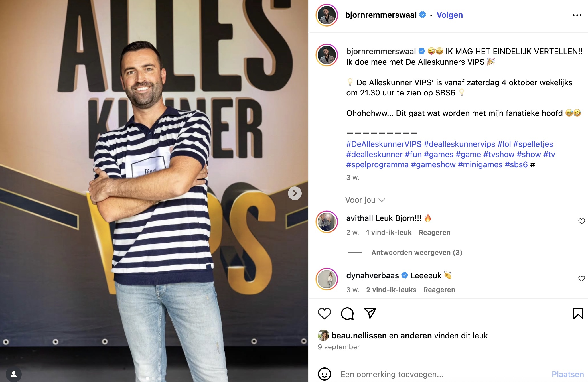The height and width of the screenshot is (382, 588).
Task: Show tagged people in photo
Action: click(13, 374)
